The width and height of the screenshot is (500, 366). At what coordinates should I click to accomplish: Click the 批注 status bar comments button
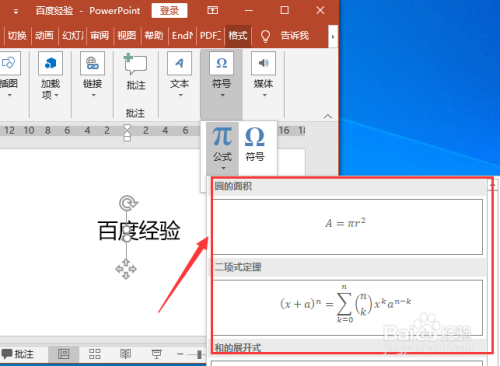click(17, 354)
